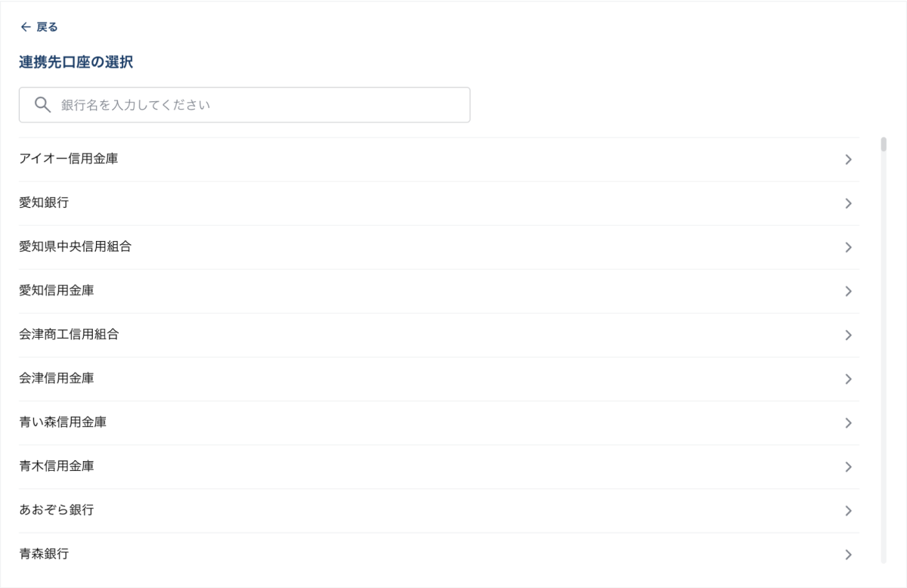
Task: Select the あおぞら銀行 list entry
Action: tap(56, 510)
